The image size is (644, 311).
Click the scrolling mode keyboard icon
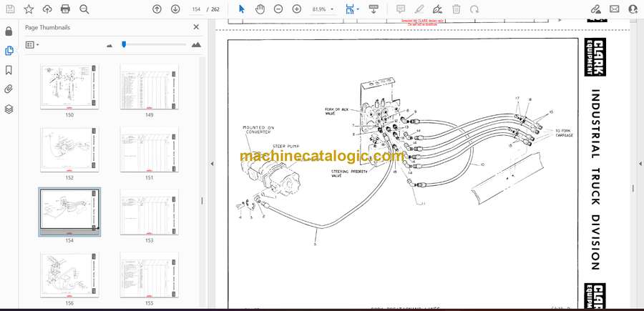pos(374,9)
